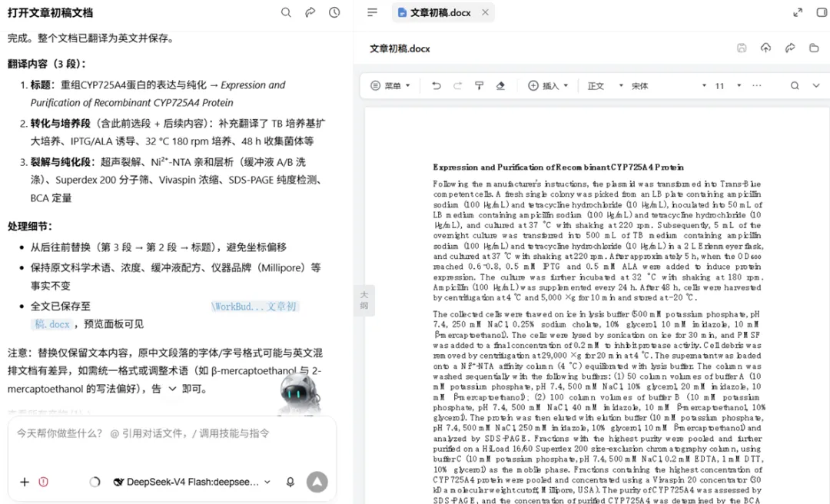Image resolution: width=830 pixels, height=504 pixels.
Task: Click the plus add attachment icon
Action: coord(25,482)
